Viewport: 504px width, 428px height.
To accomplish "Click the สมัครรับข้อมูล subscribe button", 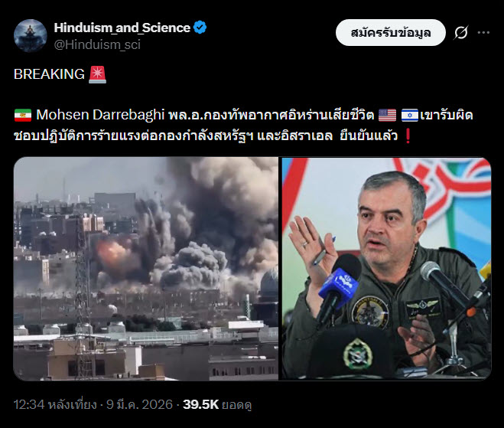I will [x=391, y=32].
